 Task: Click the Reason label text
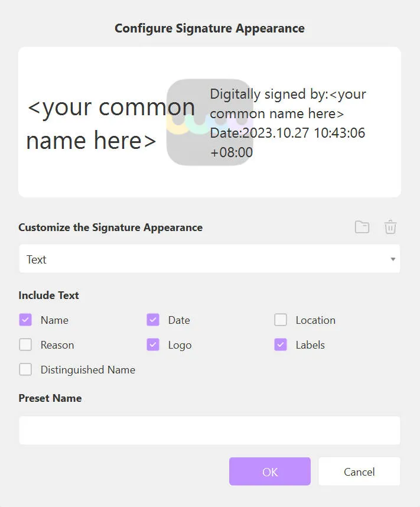click(57, 345)
